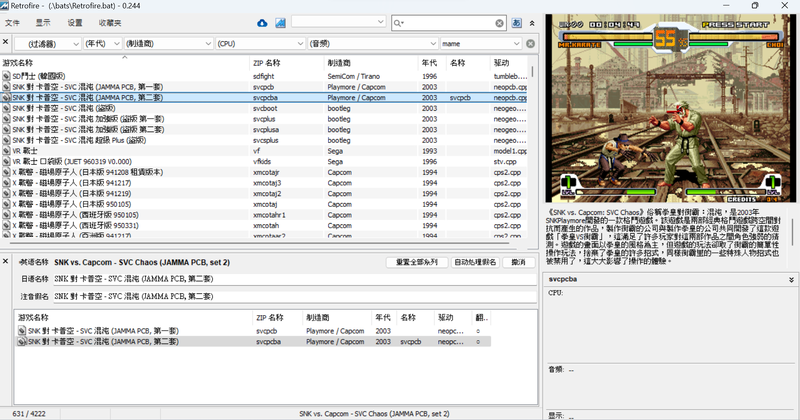Image resolution: width=800 pixels, height=420 pixels.
Task: Click the blue chart icon beside the cloud
Action: tap(280, 23)
